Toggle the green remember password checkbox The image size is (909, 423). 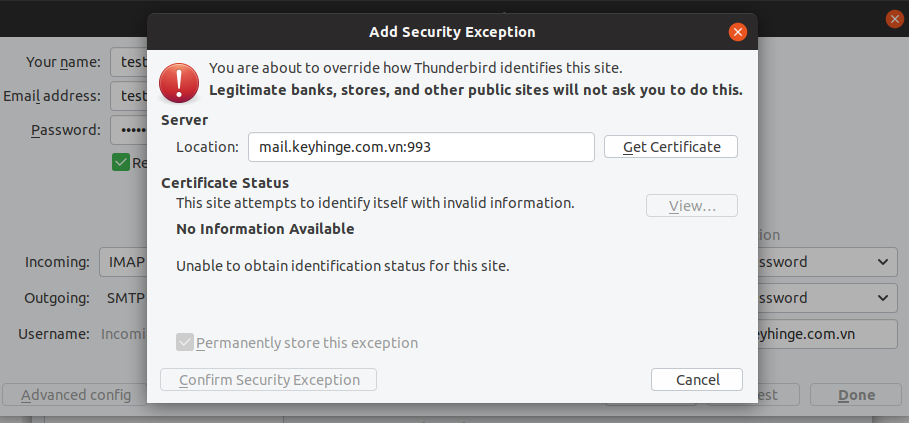121,163
